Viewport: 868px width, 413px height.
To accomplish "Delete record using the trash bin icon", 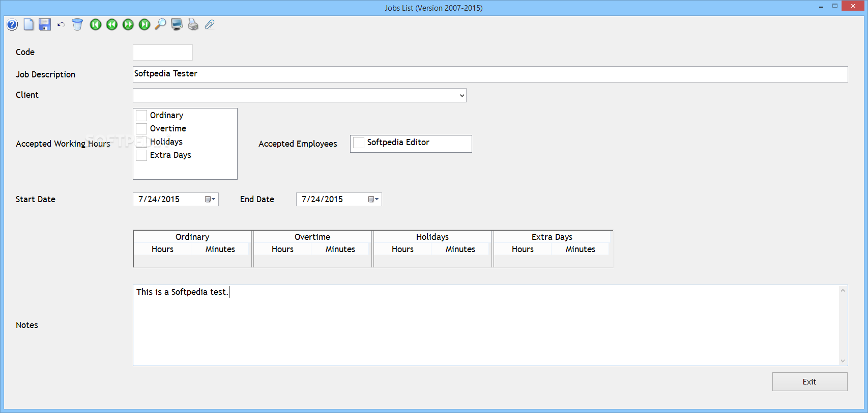I will point(77,24).
